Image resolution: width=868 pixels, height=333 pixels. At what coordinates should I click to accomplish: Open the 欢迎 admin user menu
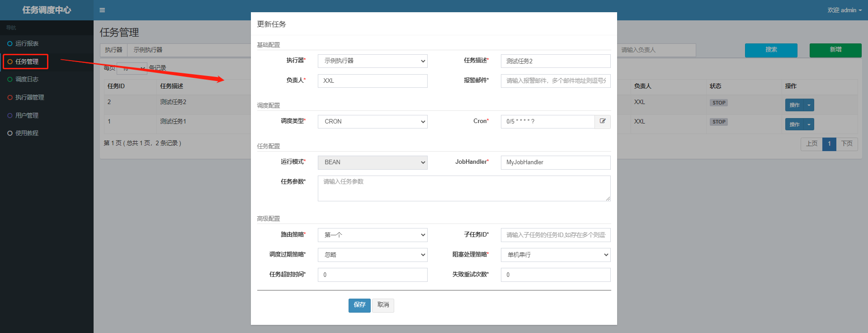pyautogui.click(x=844, y=10)
